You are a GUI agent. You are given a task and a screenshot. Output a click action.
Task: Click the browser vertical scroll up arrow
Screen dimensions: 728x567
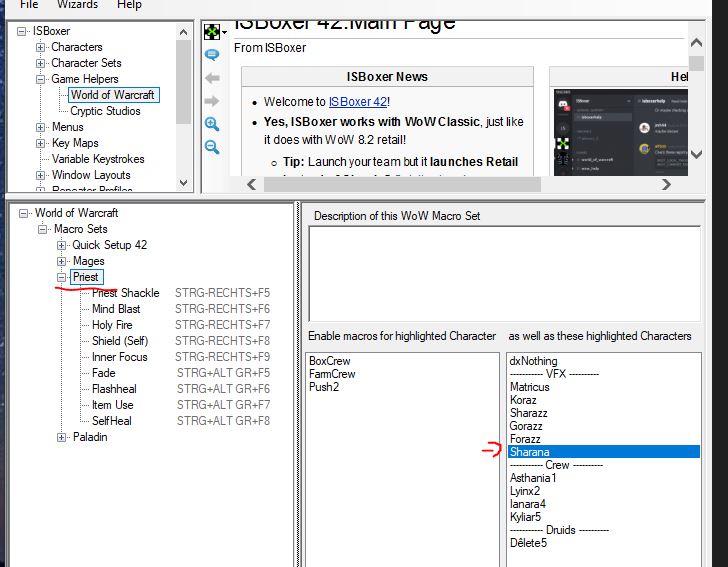pyautogui.click(x=696, y=43)
